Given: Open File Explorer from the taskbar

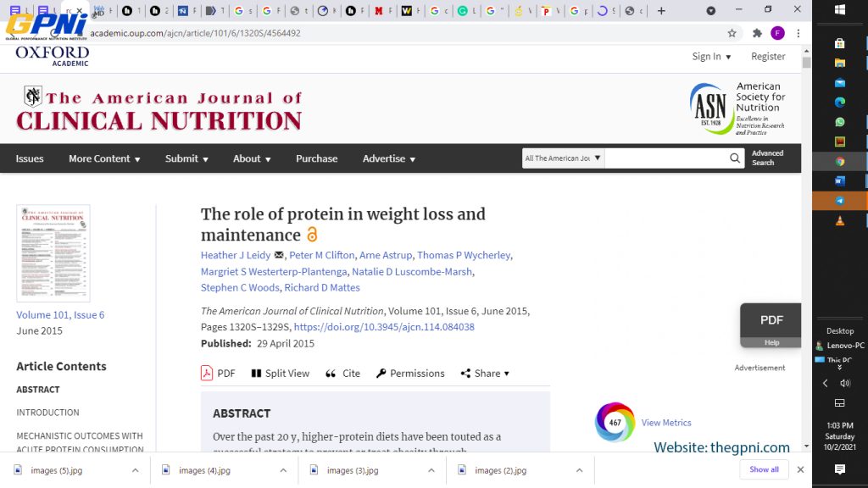Looking at the screenshot, I should click(840, 63).
